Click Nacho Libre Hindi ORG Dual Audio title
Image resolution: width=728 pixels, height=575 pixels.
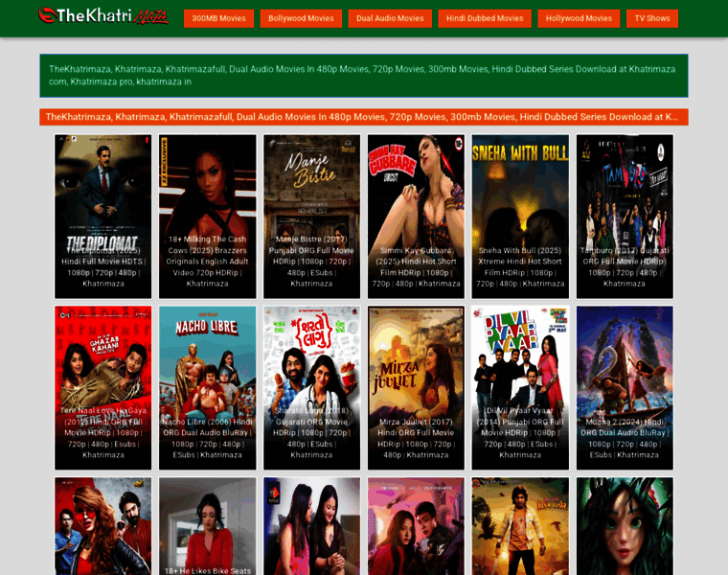pos(207,439)
